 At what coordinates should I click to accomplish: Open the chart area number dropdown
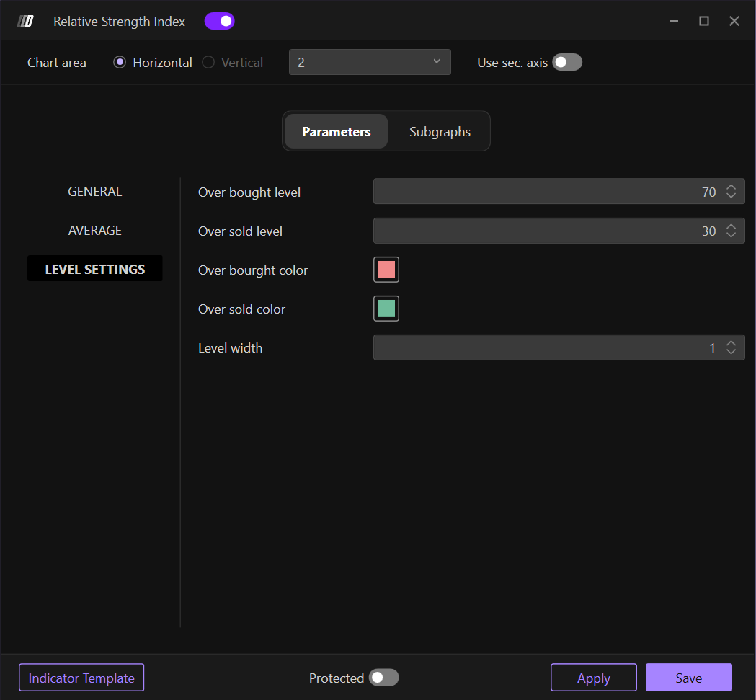370,63
